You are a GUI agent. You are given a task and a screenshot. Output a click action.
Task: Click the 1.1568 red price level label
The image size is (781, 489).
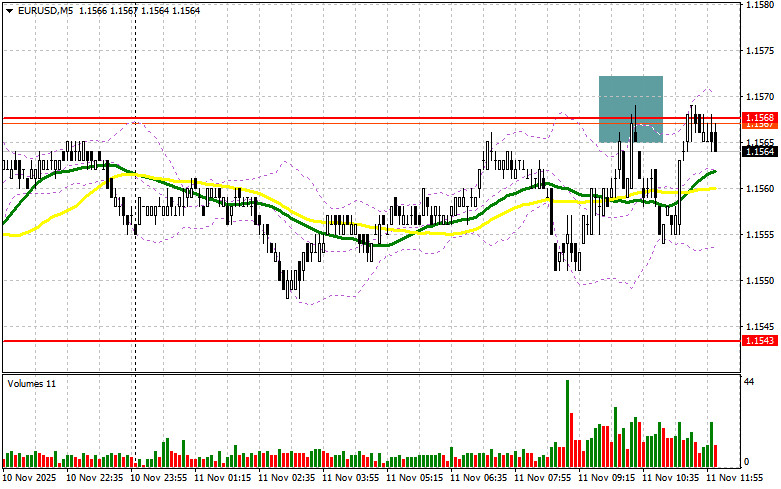point(760,118)
